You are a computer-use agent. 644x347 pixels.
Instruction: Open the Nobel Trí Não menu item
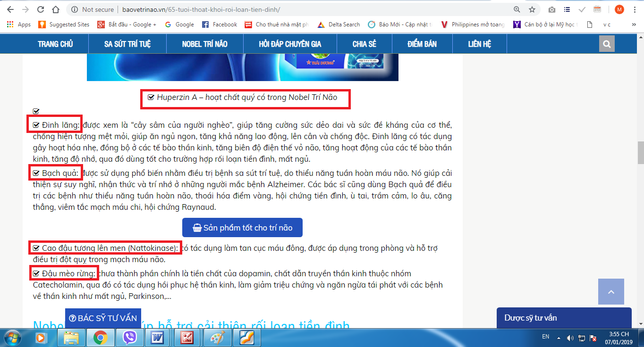(x=204, y=44)
